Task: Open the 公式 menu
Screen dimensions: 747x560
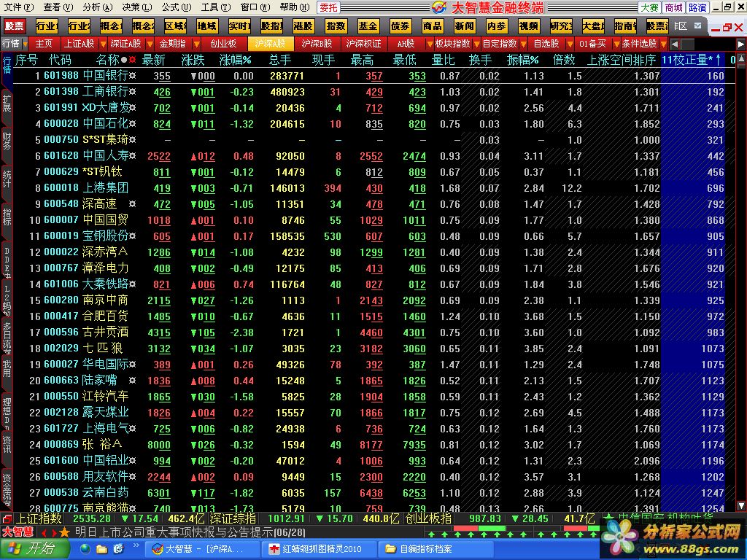Action: (x=177, y=7)
